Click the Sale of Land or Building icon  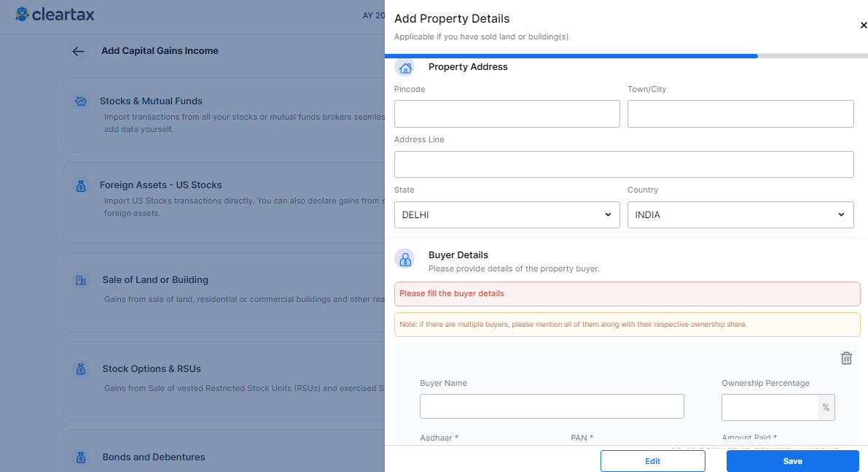[81, 280]
